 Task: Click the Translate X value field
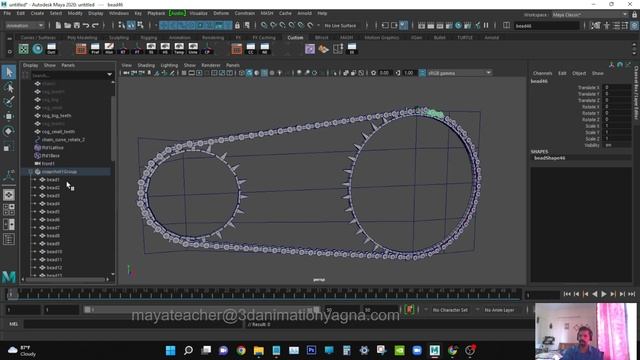point(617,87)
